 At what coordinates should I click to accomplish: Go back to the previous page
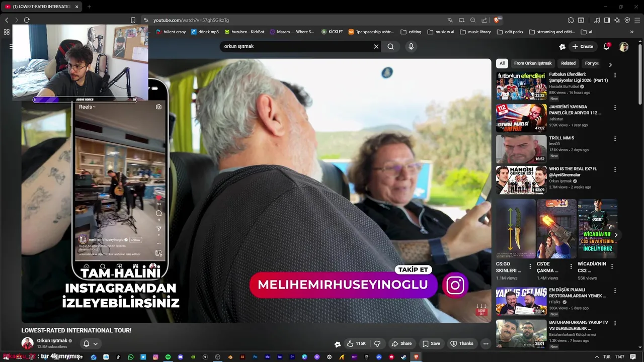coord(7,20)
